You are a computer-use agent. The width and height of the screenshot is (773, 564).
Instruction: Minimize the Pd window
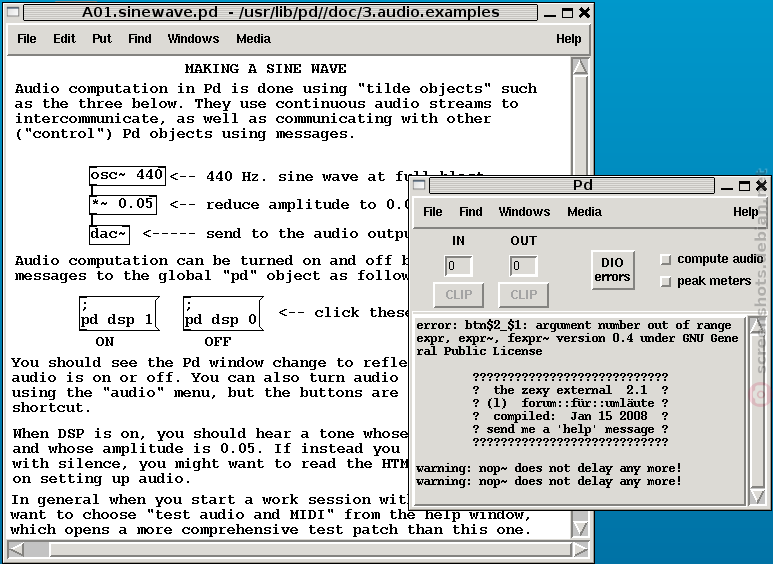(x=727, y=186)
